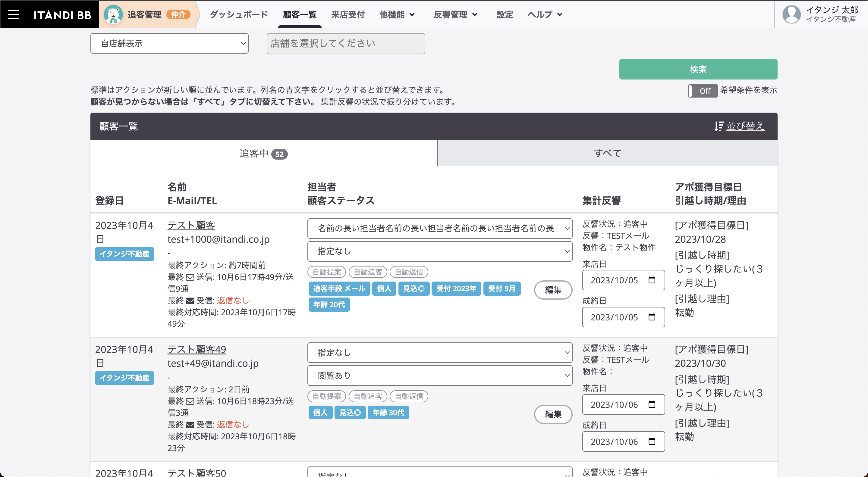Switch to the 追客中 tab
This screenshot has height=477, width=868.
point(264,154)
